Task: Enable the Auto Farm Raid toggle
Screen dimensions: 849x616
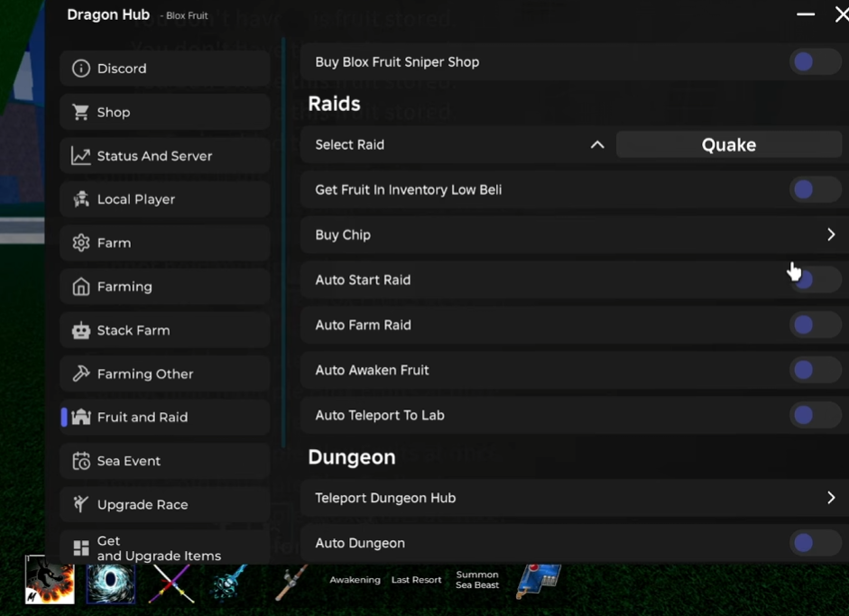Action: click(814, 325)
